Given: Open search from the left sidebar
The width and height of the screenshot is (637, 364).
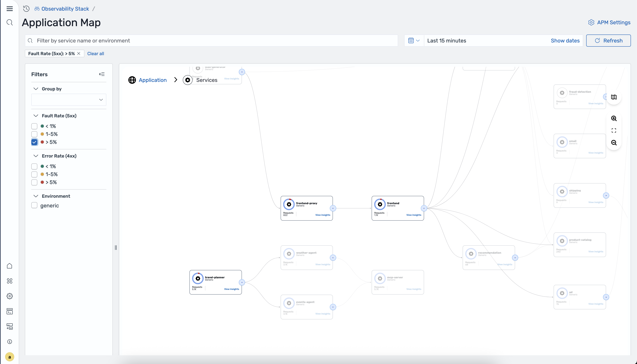Looking at the screenshot, I should 9,22.
